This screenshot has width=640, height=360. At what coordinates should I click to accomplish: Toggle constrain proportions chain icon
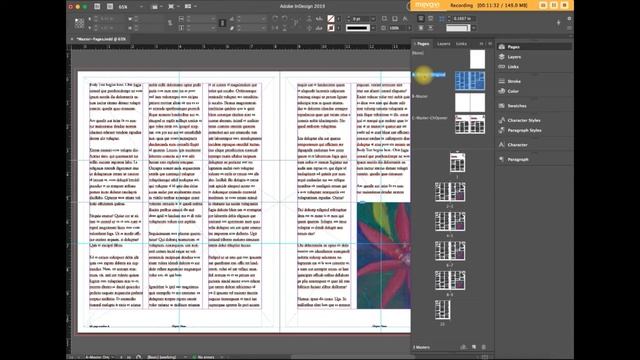(222, 23)
